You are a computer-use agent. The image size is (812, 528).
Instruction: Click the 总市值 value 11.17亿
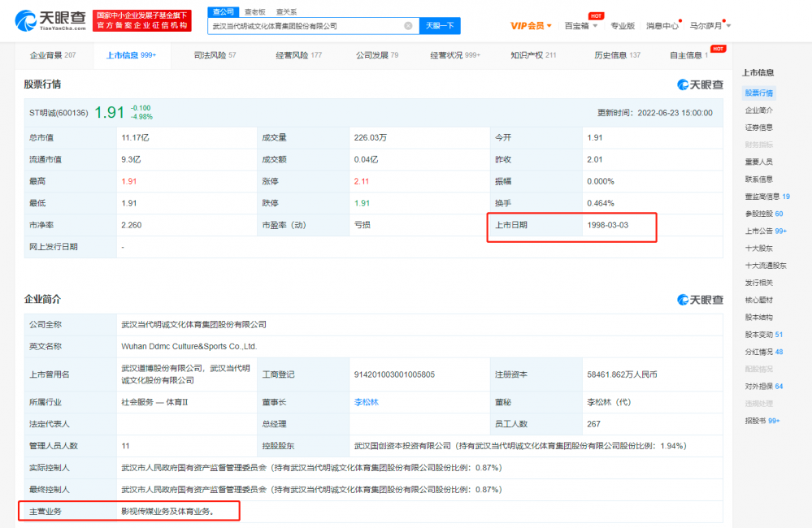click(x=135, y=138)
